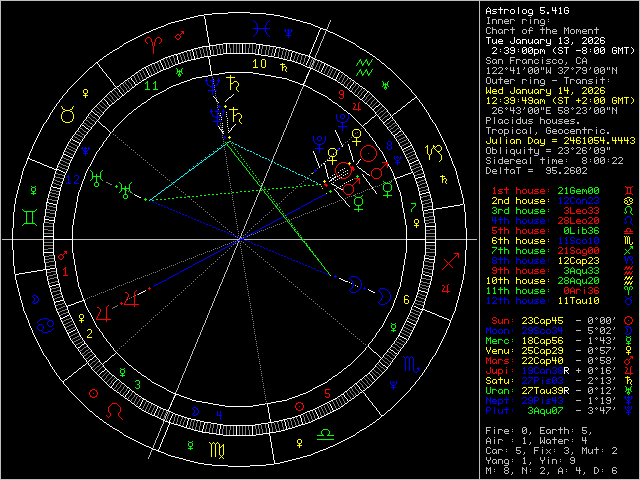Click the Astrolog 5.41G title text
The height and width of the screenshot is (480, 640).
pos(528,10)
